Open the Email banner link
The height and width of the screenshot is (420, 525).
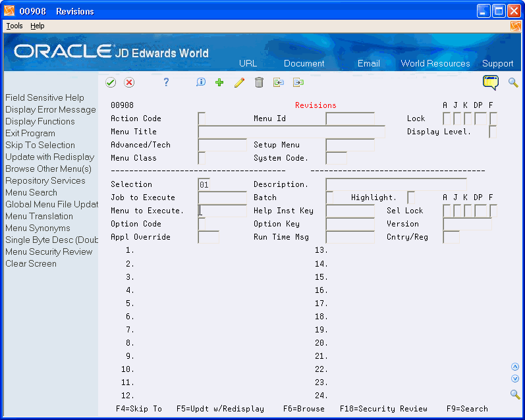(369, 63)
